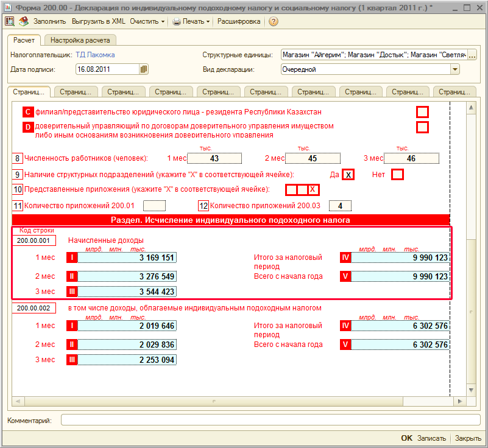Open help with the question mark icon
488x448 pixels.
pyautogui.click(x=274, y=21)
